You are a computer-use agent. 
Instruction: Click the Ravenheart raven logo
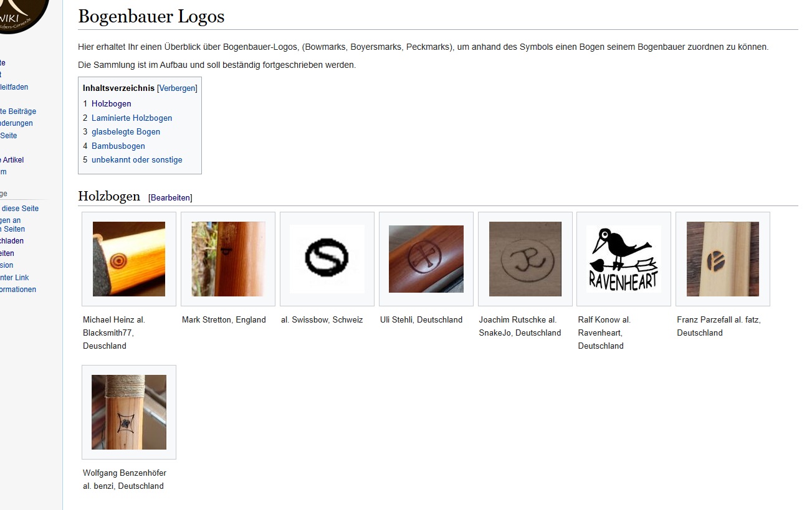(x=624, y=259)
